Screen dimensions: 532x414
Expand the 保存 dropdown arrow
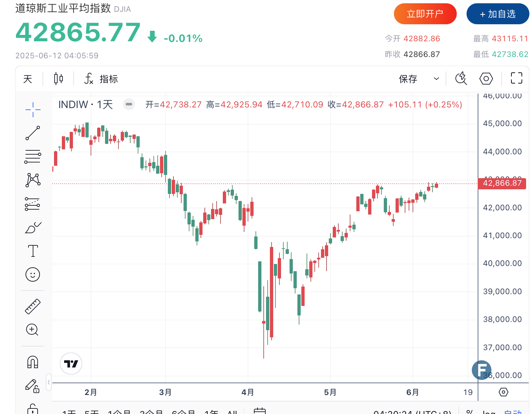click(x=436, y=79)
